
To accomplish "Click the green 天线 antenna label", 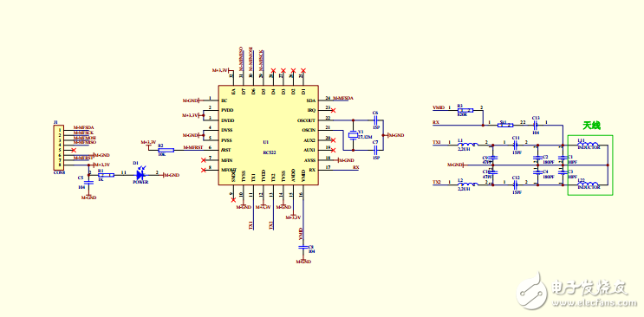I will (591, 126).
